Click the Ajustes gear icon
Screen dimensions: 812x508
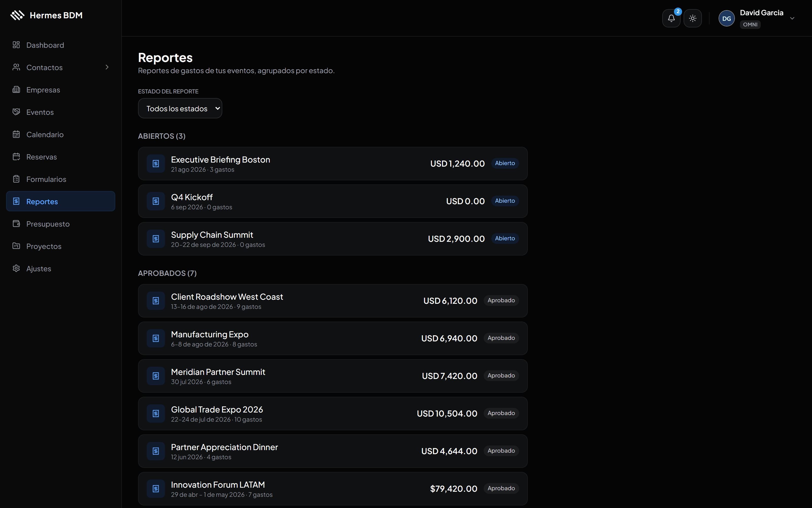click(16, 268)
